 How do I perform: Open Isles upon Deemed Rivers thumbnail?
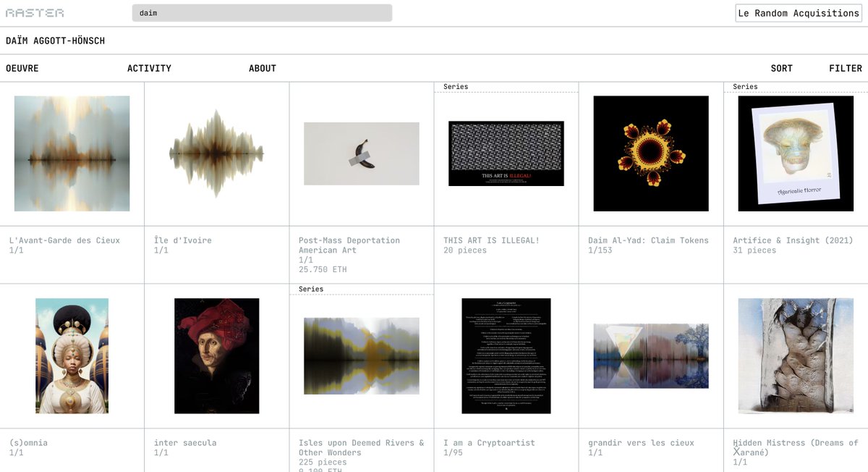point(362,356)
